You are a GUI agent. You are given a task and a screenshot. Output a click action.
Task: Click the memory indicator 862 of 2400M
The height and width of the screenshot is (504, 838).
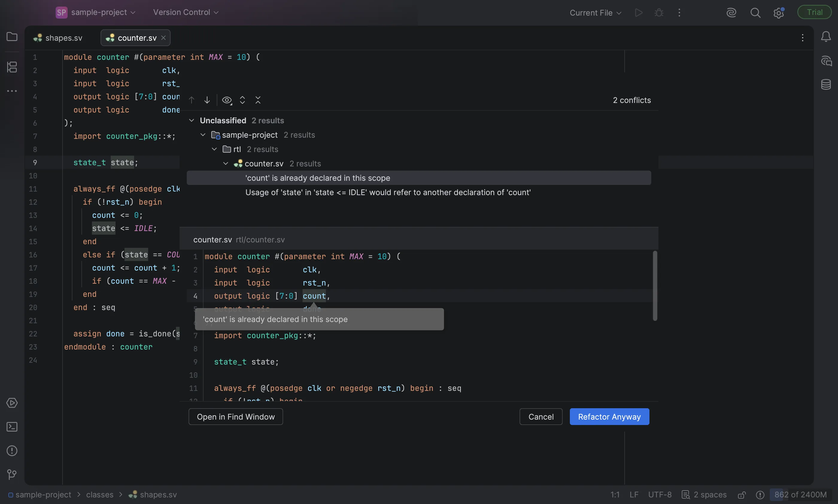[x=800, y=495]
